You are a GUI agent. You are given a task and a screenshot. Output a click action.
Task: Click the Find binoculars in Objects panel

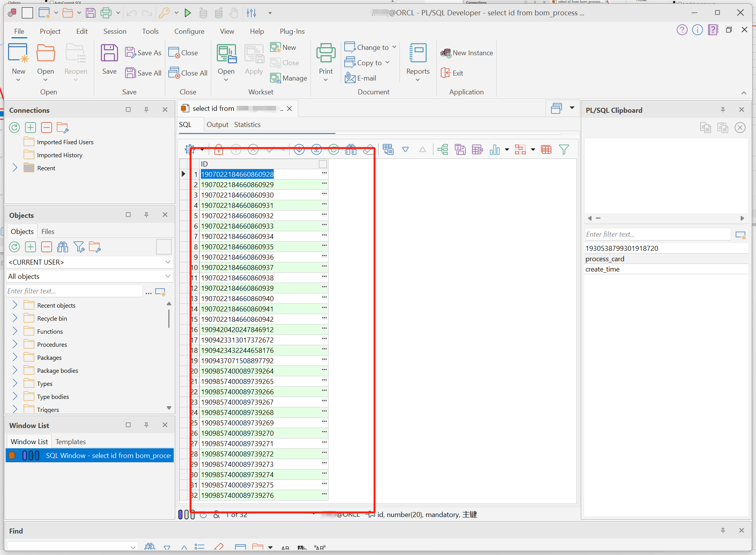(62, 247)
